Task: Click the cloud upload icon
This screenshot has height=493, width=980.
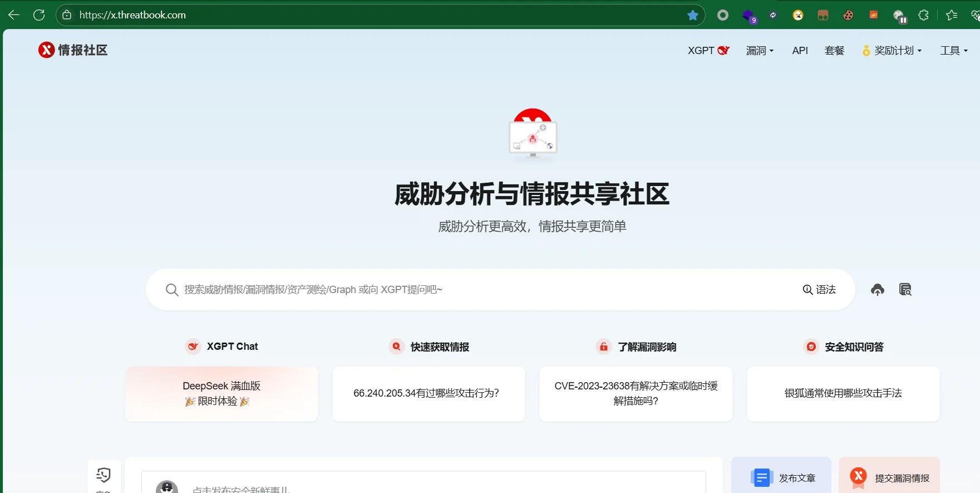Action: click(878, 290)
